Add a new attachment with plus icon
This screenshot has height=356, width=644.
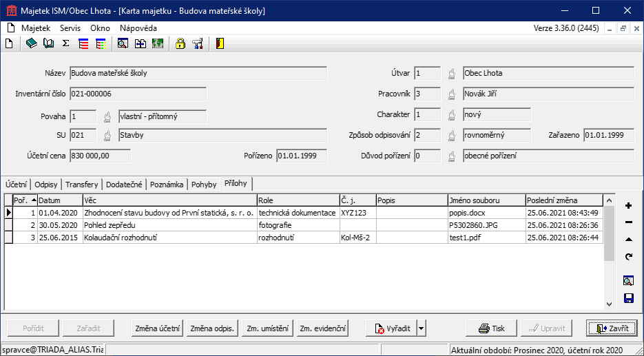[x=628, y=206]
